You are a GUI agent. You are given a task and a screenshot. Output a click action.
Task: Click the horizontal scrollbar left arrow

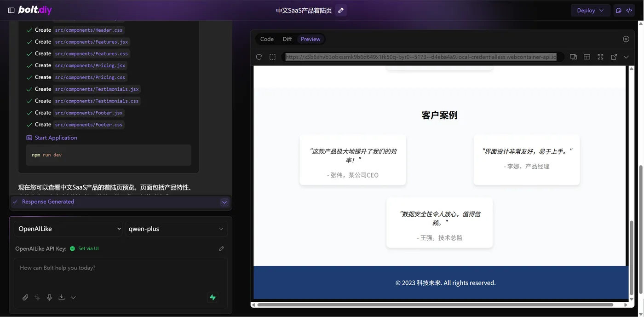click(253, 305)
